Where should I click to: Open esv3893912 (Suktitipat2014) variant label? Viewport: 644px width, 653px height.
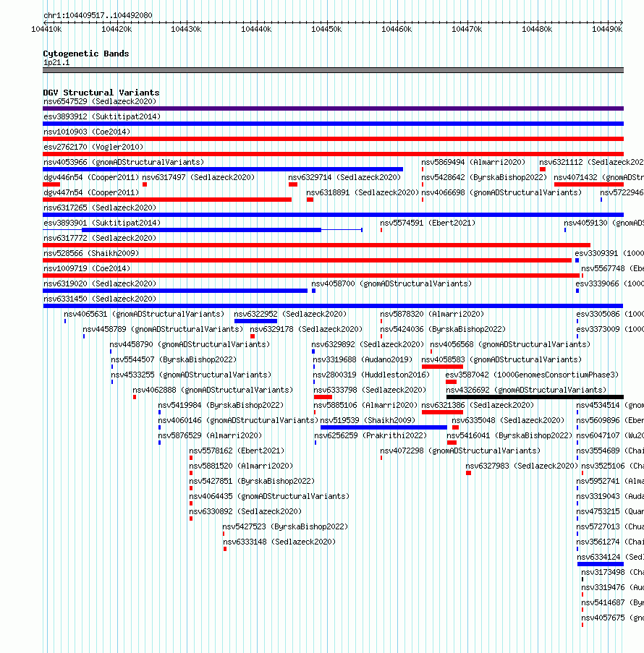coord(102,116)
